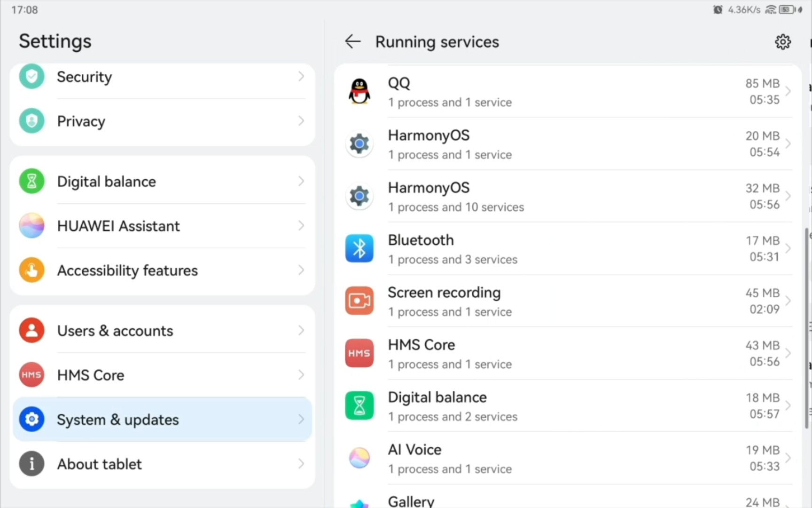
Task: Tap the About tablet info icon
Action: point(31,464)
